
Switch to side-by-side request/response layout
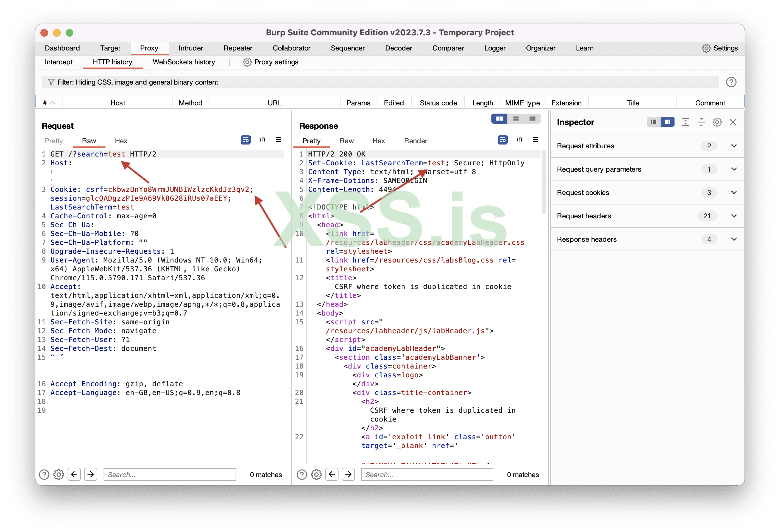pyautogui.click(x=499, y=119)
